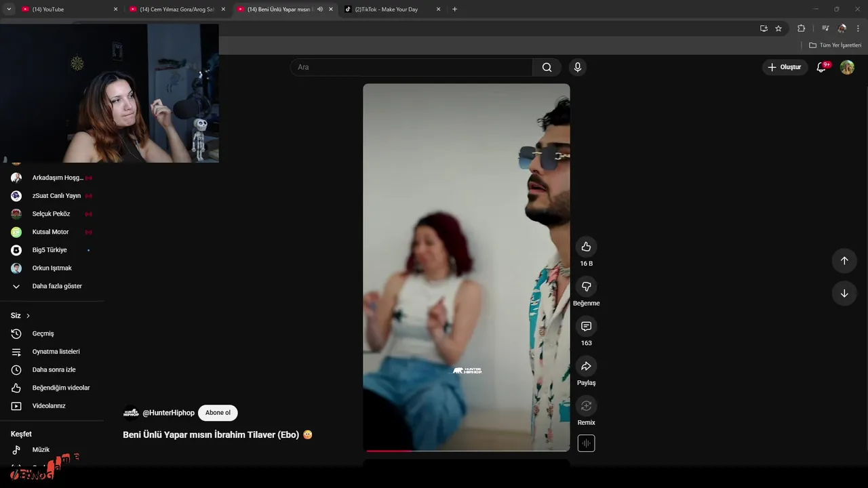Open Chrome profile avatar in toolbar
Image resolution: width=868 pixels, height=488 pixels.
[842, 28]
